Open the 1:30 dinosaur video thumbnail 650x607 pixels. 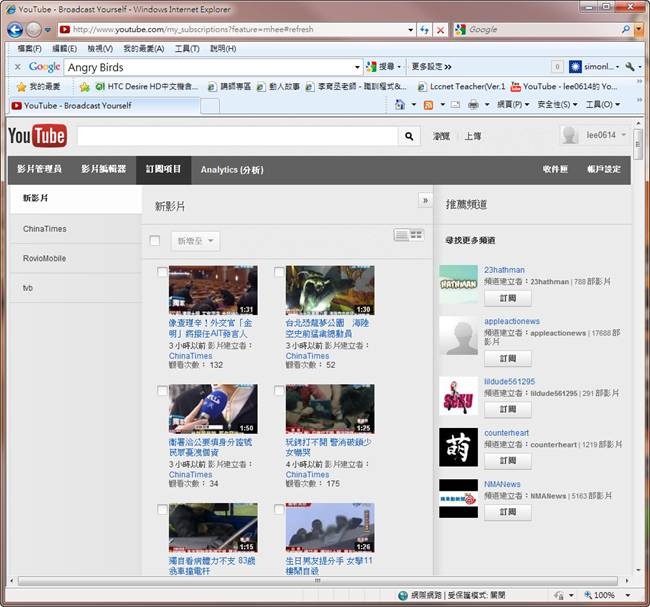click(330, 290)
